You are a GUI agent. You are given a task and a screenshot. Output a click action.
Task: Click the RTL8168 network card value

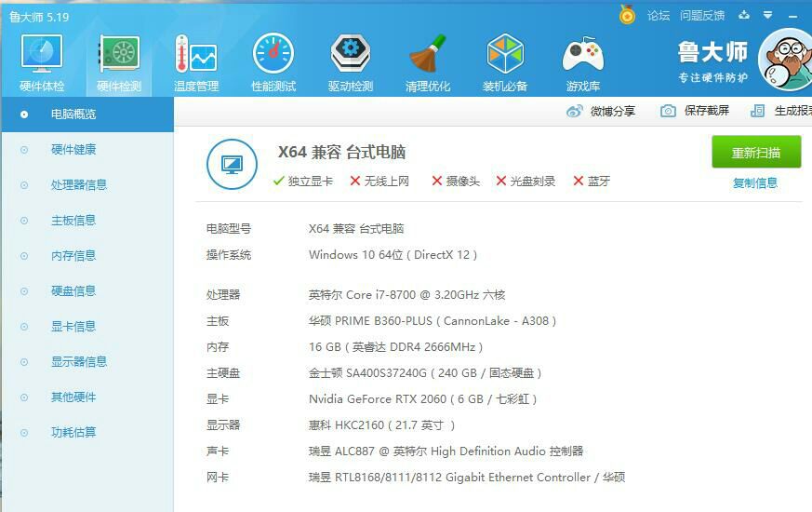467,478
